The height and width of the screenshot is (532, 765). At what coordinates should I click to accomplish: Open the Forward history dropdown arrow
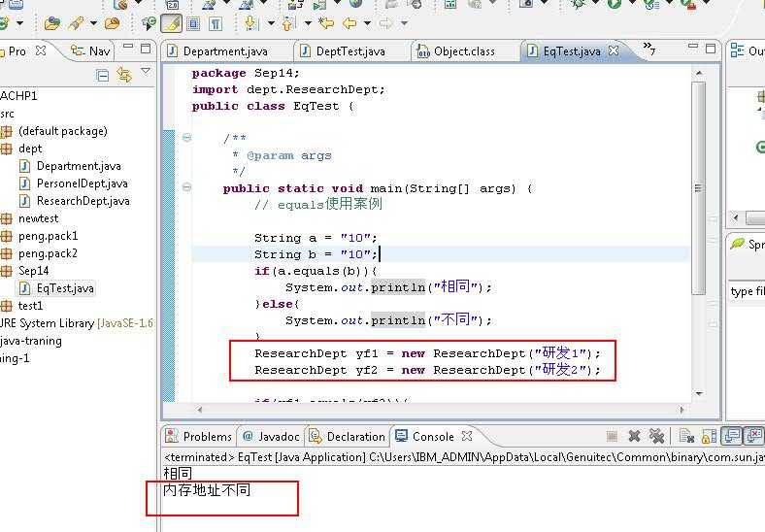405,23
